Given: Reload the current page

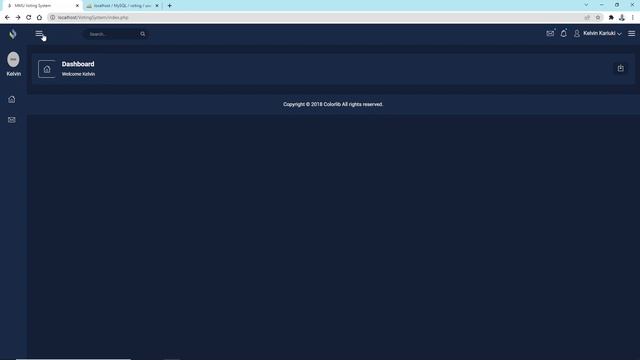Looking at the screenshot, I should tap(29, 18).
